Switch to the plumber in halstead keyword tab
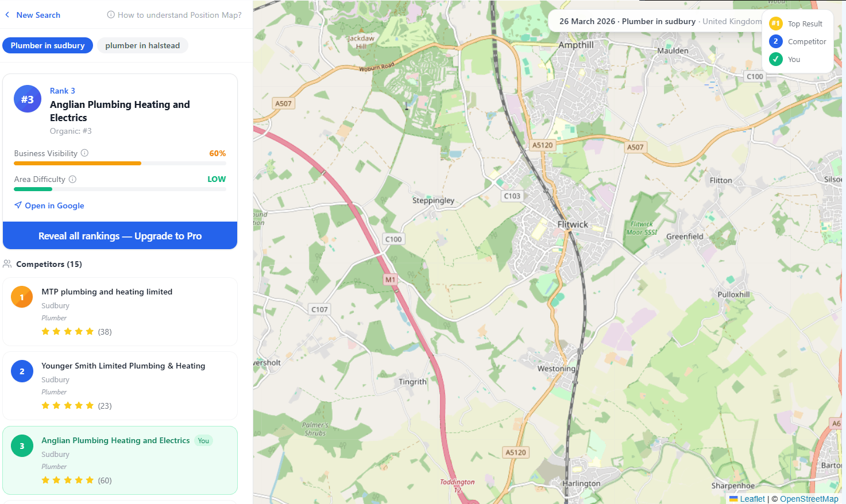This screenshot has height=504, width=846. [142, 45]
